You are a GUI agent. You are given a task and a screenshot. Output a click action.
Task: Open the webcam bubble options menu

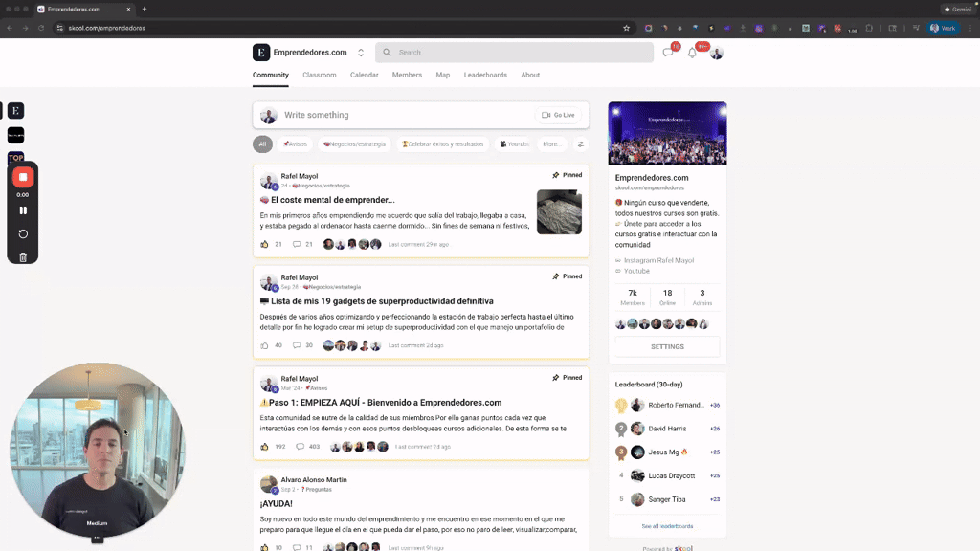[x=97, y=538]
